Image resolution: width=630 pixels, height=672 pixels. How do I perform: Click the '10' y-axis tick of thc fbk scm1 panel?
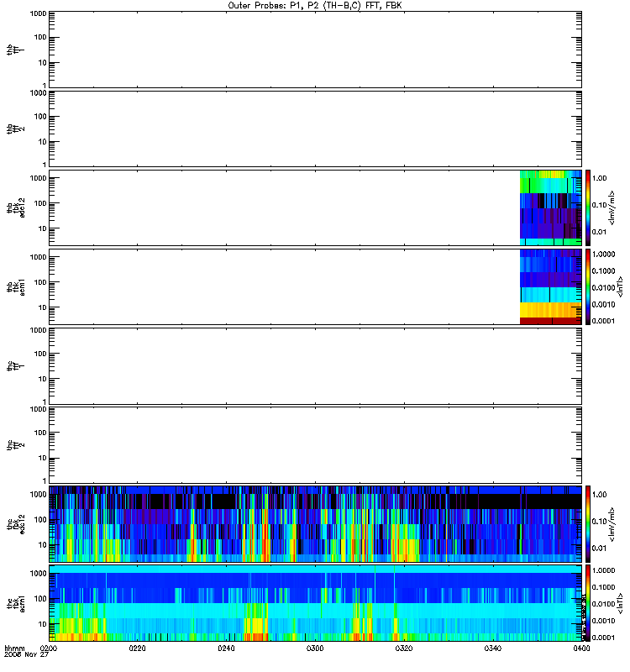point(43,624)
